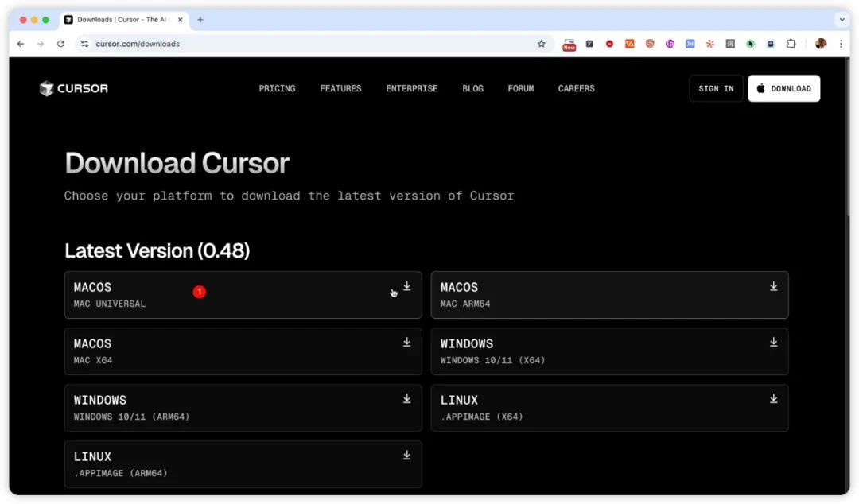Click the Sign In button
The width and height of the screenshot is (859, 504).
pyautogui.click(x=716, y=88)
